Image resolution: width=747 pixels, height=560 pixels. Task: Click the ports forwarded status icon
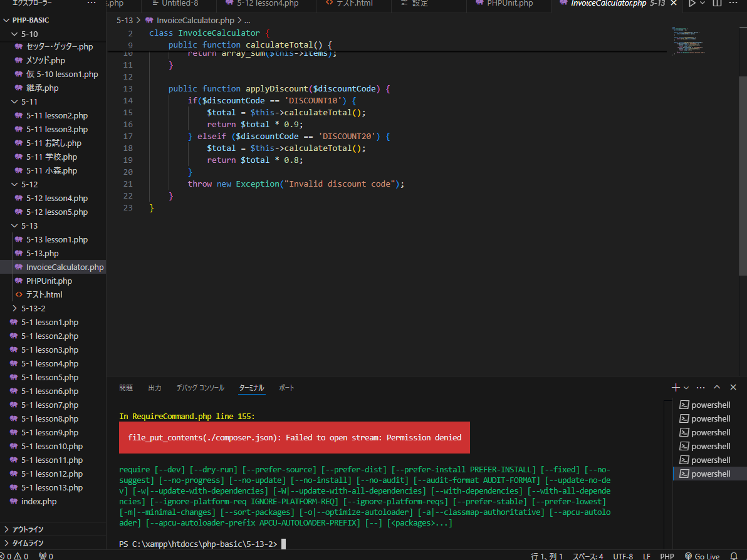click(46, 556)
